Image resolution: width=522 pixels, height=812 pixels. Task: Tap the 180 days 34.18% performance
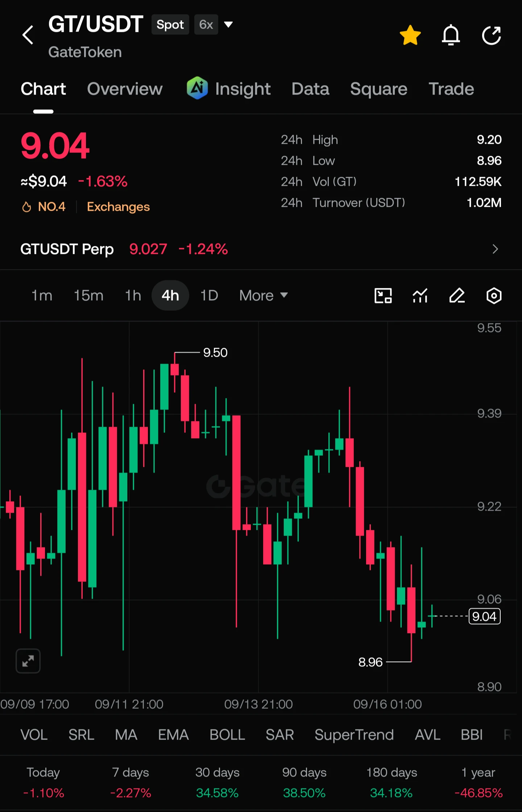pos(391,783)
